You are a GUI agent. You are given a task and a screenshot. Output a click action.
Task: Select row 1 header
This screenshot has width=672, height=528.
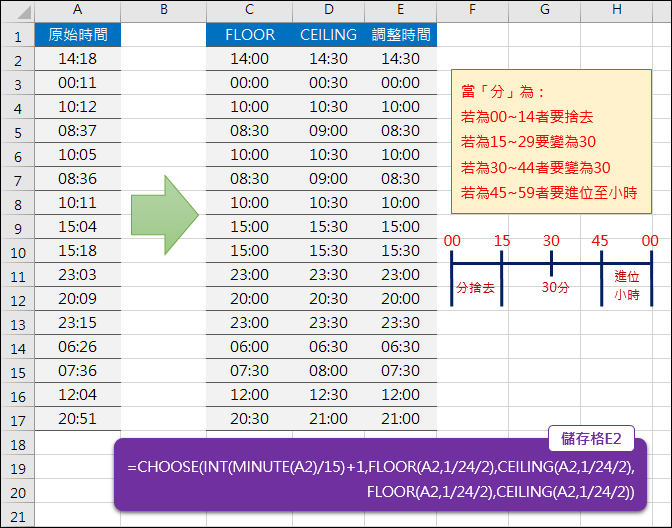tap(18, 35)
